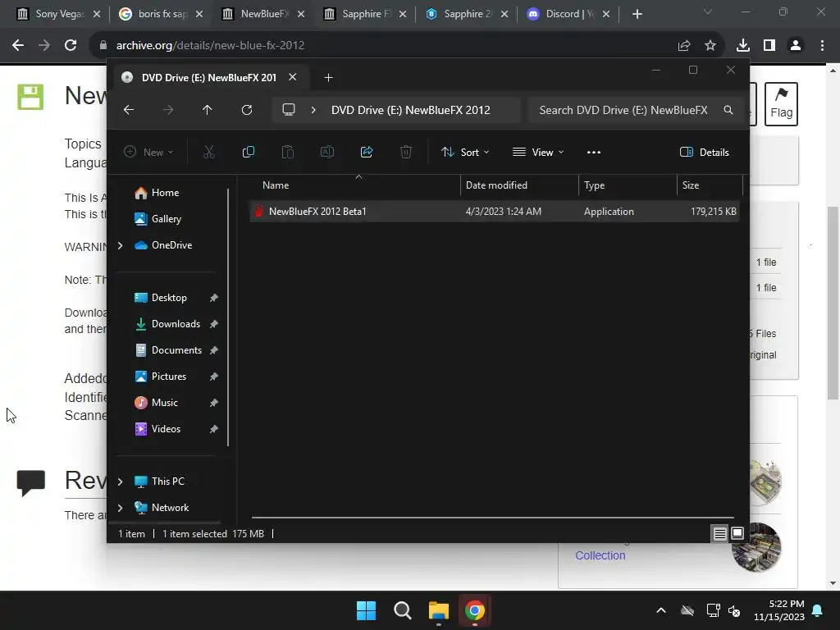
Task: Switch to large thumbnails view in status bar
Action: 737,533
